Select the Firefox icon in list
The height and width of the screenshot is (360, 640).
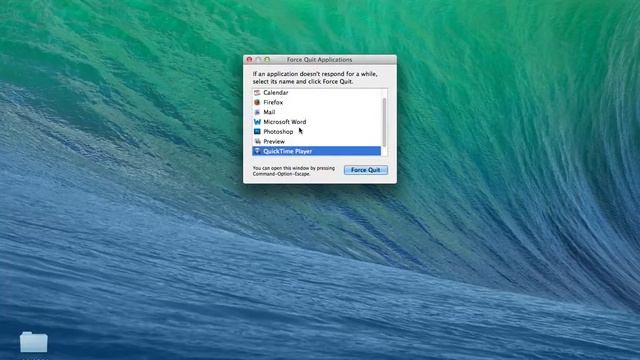(257, 102)
